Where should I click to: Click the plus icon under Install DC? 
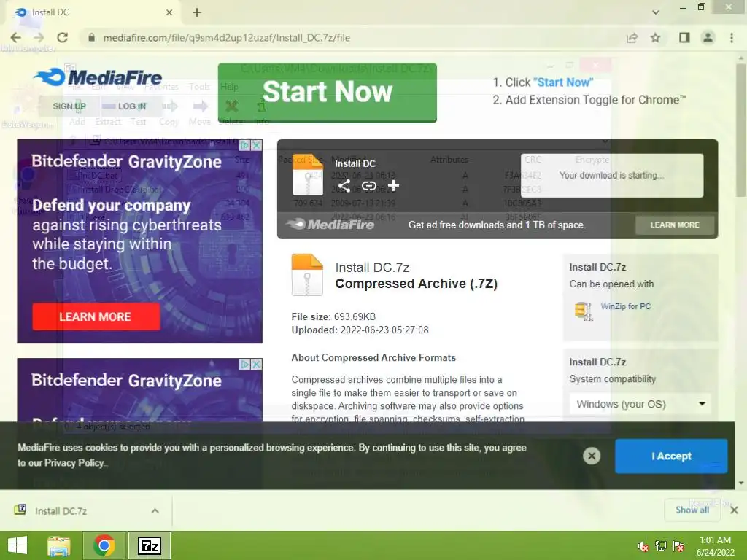point(393,186)
